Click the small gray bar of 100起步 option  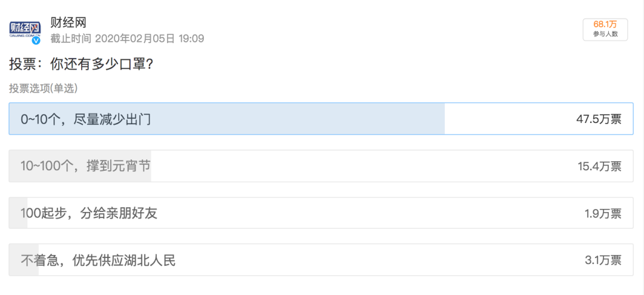pos(18,213)
